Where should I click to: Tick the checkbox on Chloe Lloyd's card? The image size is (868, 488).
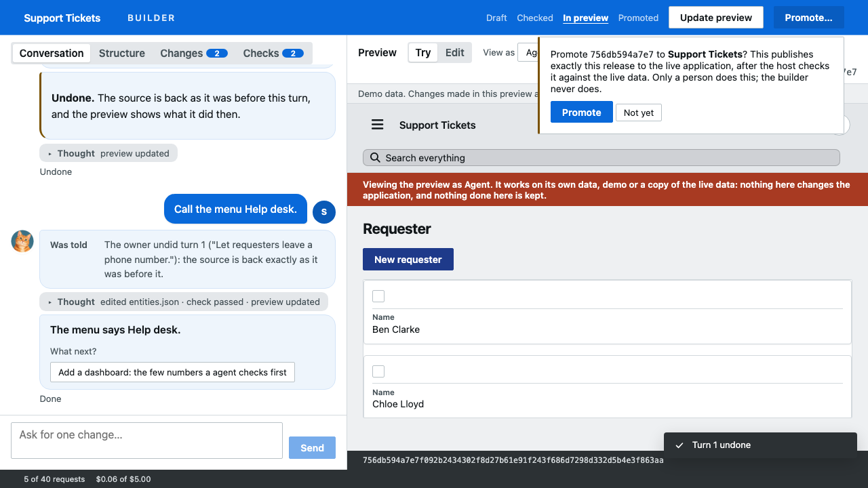[378, 371]
